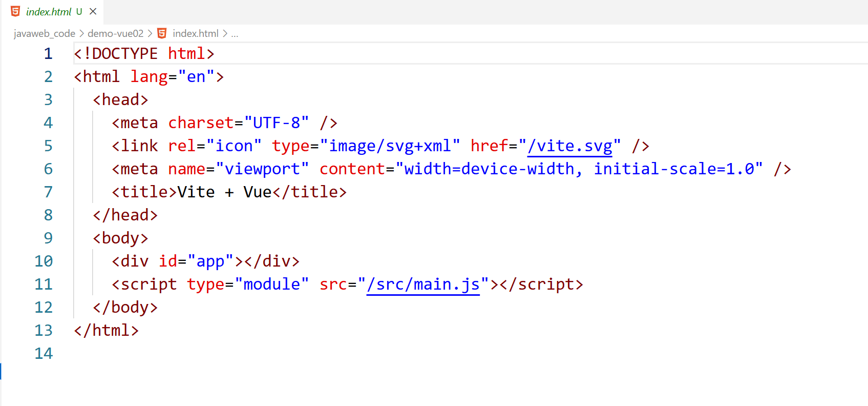
Task: Close the index.html tab
Action: (x=93, y=11)
